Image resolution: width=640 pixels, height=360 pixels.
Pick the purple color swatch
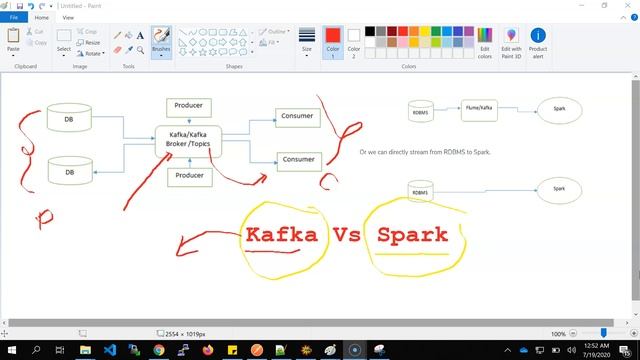469,31
